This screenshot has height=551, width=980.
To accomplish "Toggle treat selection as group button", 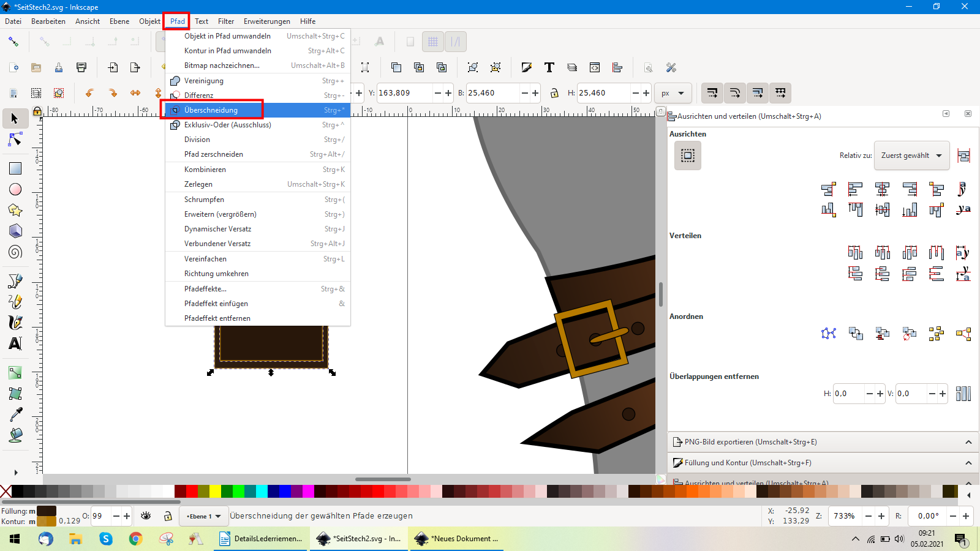I will coord(688,156).
